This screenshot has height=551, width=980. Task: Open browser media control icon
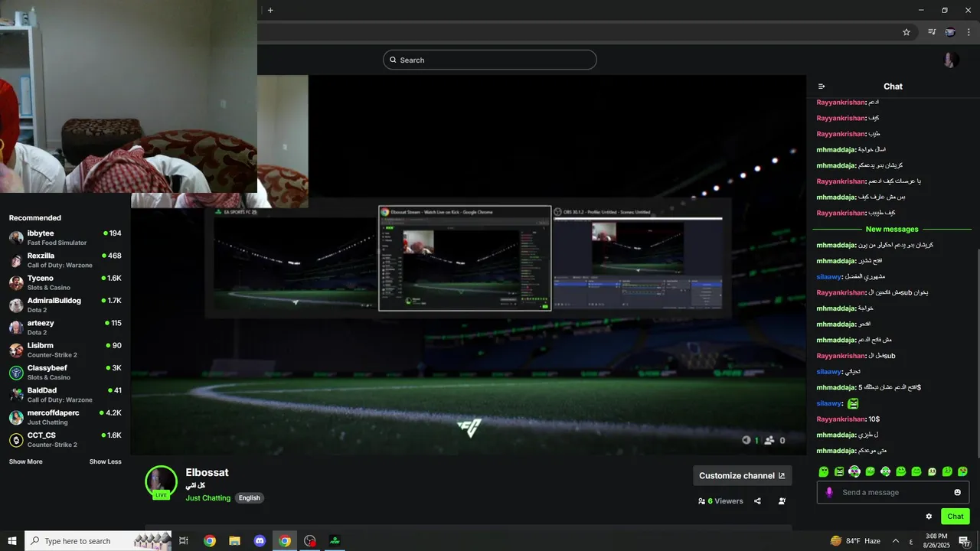[932, 32]
